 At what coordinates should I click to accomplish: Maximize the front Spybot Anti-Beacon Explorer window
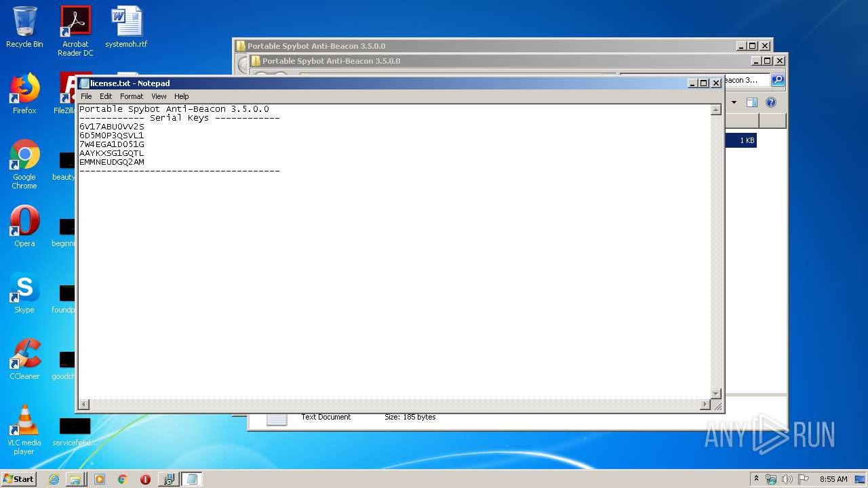[x=768, y=61]
